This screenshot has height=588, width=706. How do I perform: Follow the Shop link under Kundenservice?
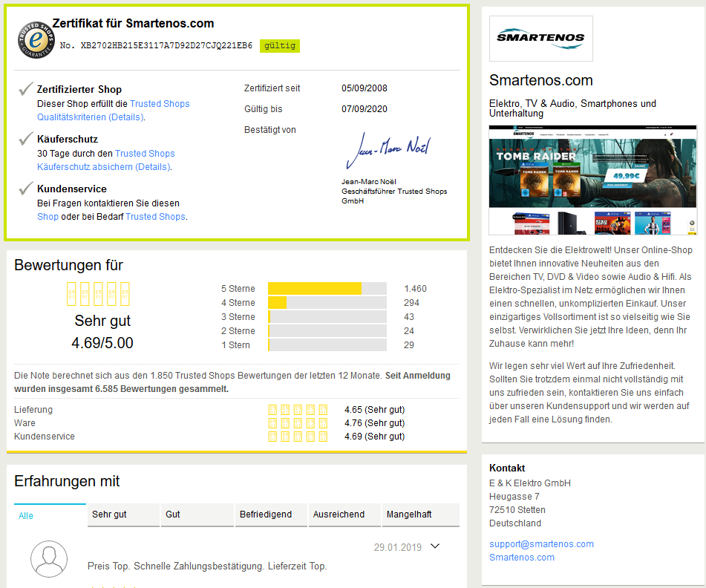(x=48, y=217)
